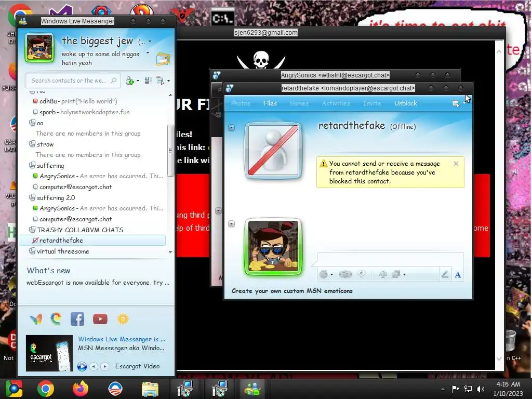The height and width of the screenshot is (399, 532).
Task: Open the email inbox icon near profile
Action: click(x=163, y=59)
